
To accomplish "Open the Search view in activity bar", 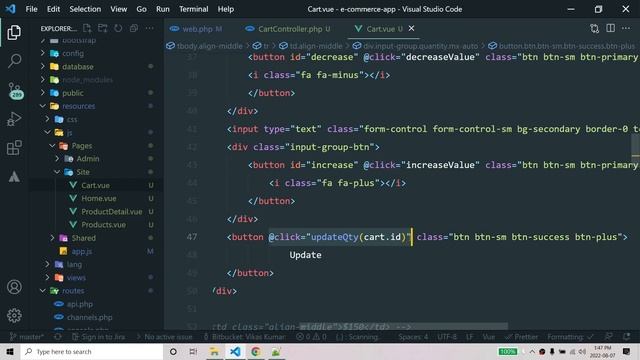I will [x=14, y=61].
